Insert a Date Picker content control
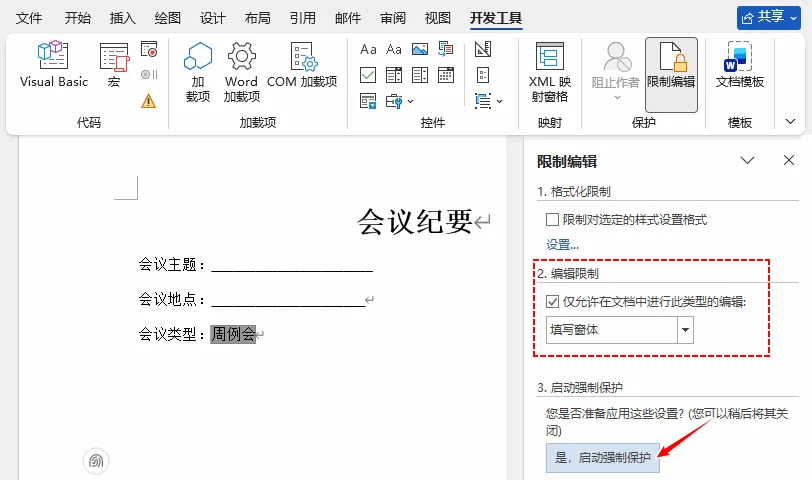Viewport: 812px width, 480px height. (x=446, y=75)
